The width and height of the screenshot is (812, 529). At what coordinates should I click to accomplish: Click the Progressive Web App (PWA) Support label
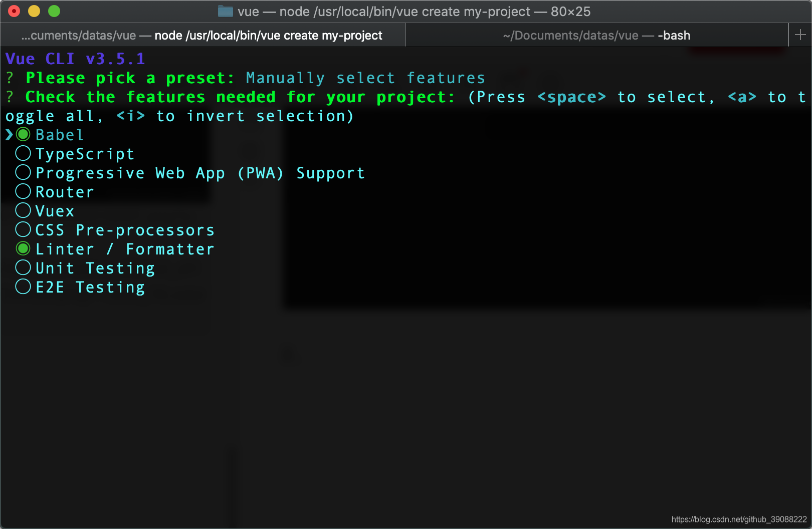point(200,173)
